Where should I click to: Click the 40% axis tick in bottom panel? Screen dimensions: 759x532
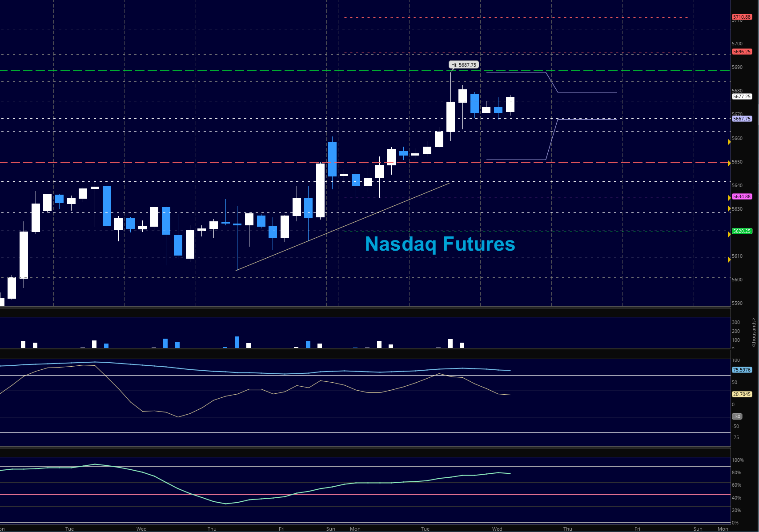736,498
